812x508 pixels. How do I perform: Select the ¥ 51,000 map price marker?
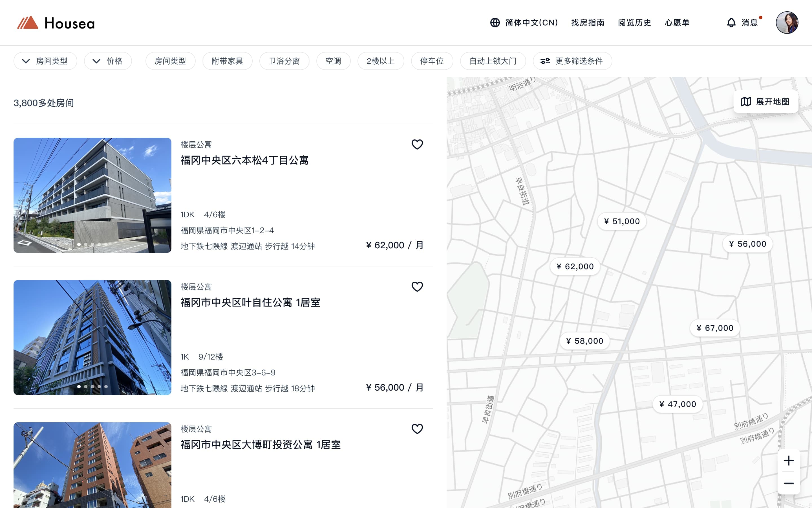point(622,222)
